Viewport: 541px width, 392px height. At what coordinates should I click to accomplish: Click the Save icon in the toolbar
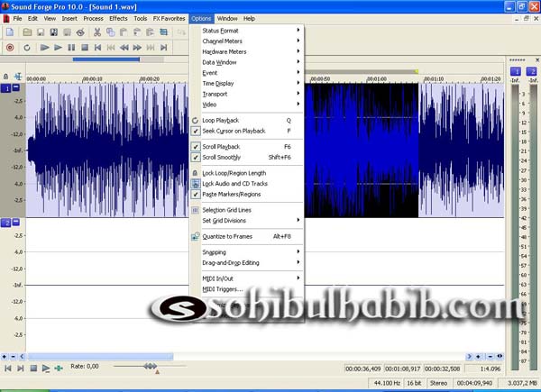point(41,32)
